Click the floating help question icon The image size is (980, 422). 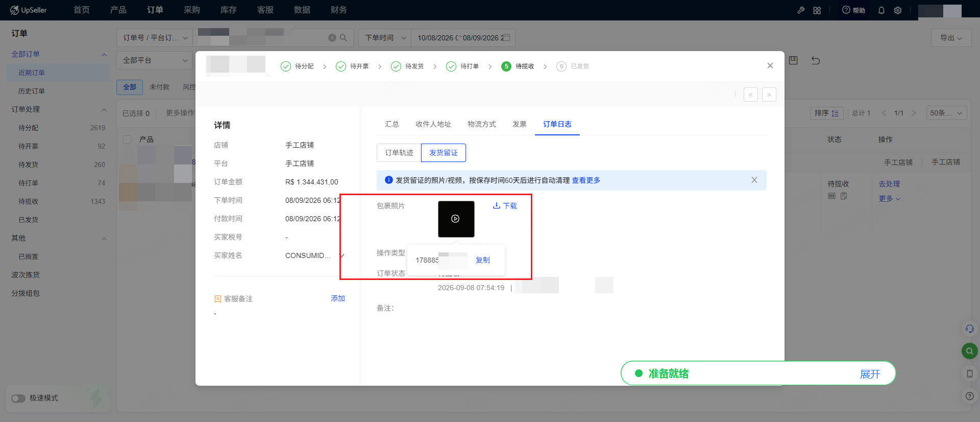click(x=970, y=396)
